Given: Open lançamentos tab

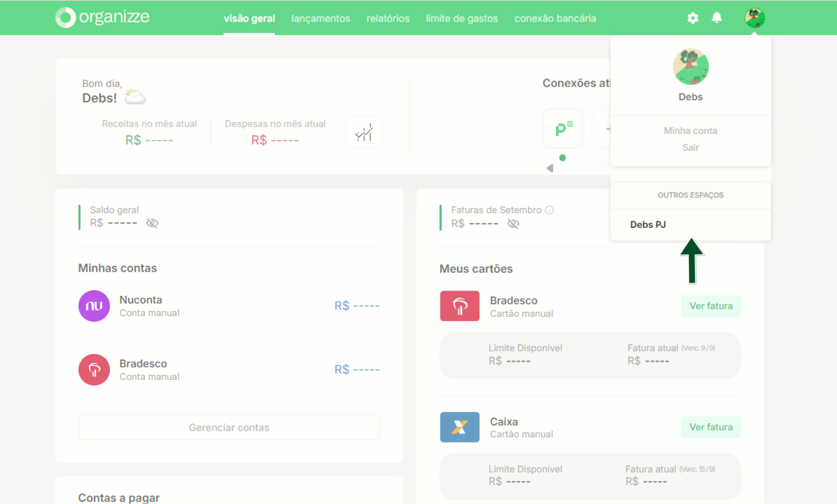Looking at the screenshot, I should [320, 18].
